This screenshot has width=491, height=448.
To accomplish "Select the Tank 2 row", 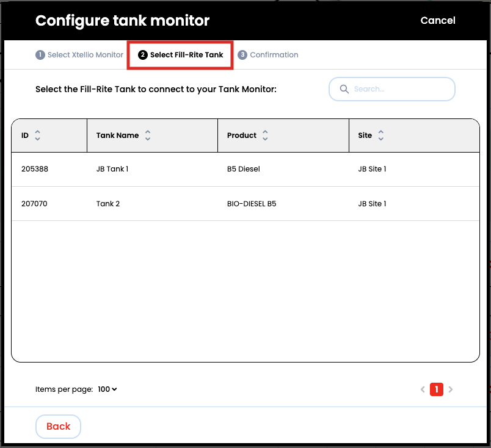I will [x=108, y=204].
